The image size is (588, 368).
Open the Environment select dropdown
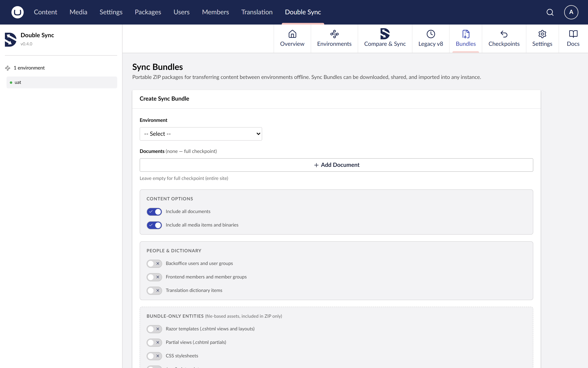201,134
